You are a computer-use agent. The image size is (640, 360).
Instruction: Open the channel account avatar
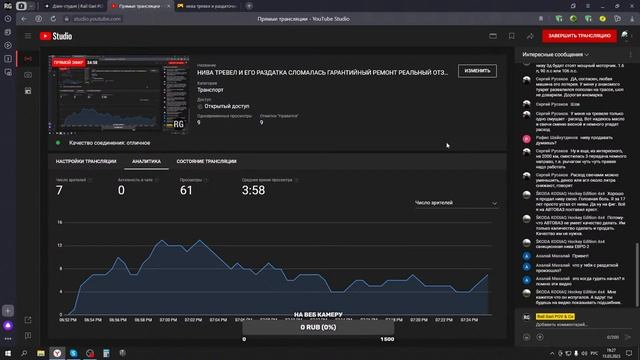tap(625, 36)
